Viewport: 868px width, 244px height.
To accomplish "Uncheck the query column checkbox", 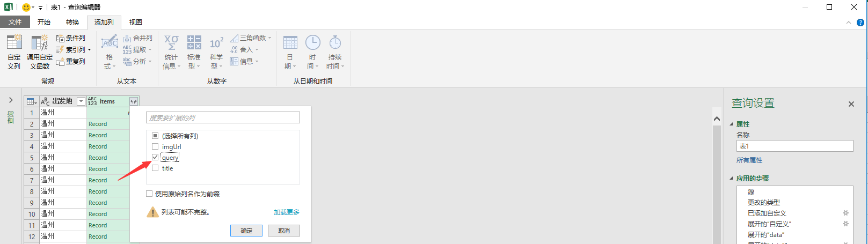I will (155, 157).
